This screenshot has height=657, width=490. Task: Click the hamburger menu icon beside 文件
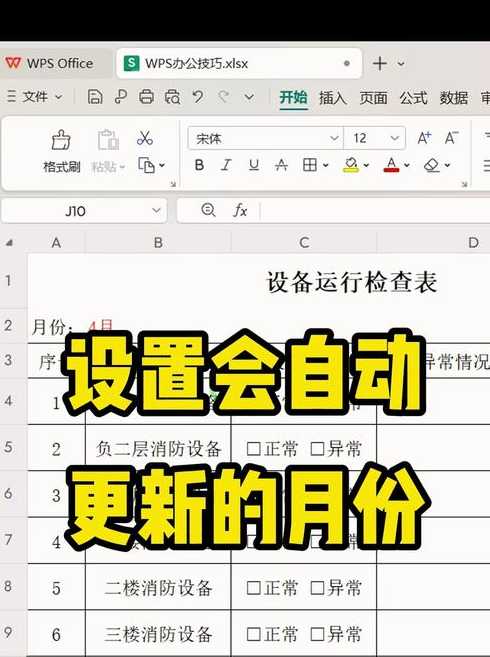click(x=11, y=97)
